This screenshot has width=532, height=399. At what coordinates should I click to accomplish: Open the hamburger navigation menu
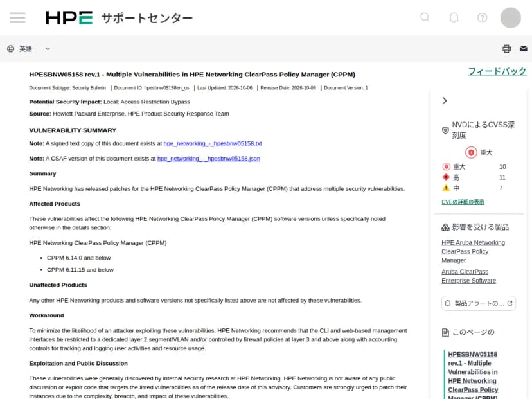tap(17, 17)
